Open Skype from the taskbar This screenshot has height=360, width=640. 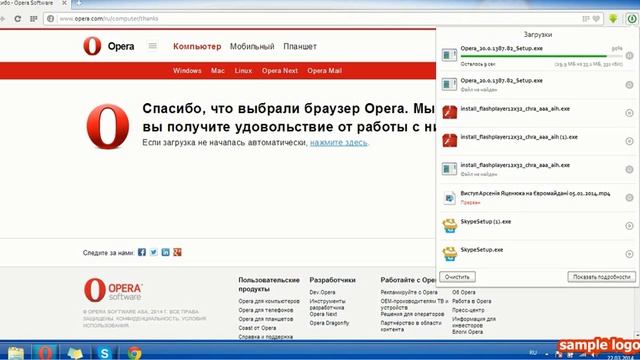point(104,353)
